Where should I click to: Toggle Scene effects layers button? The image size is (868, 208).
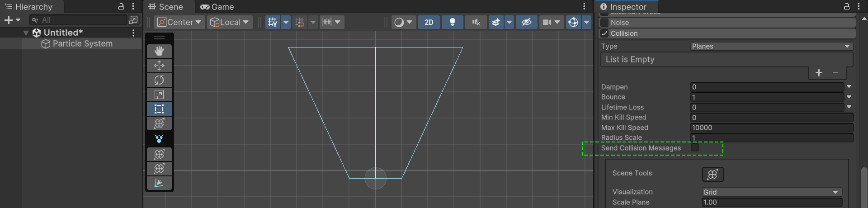point(496,22)
